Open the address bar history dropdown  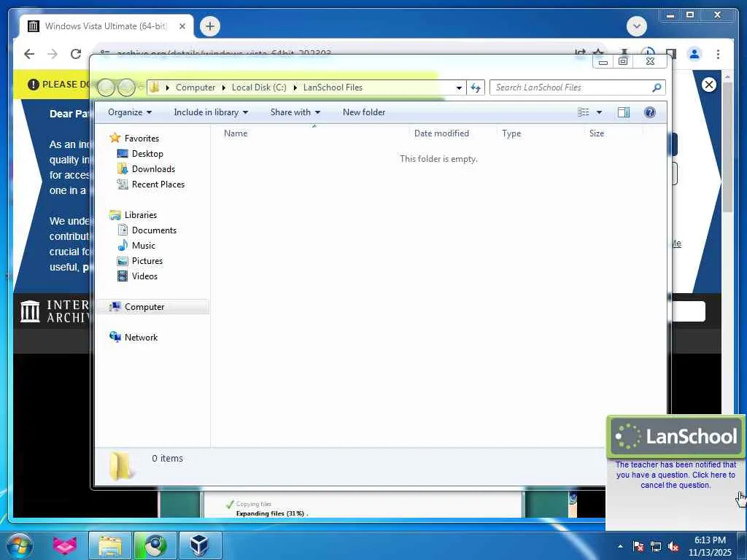tap(459, 87)
